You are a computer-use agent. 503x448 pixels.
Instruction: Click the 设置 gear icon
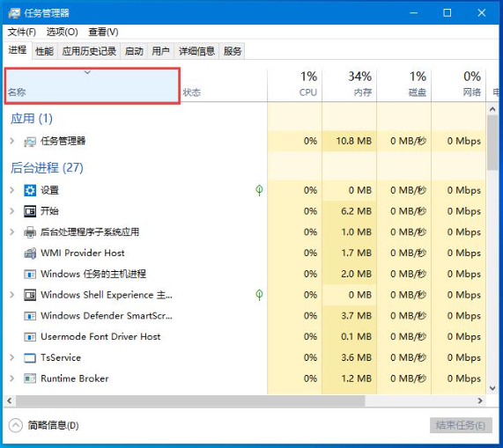coord(30,190)
